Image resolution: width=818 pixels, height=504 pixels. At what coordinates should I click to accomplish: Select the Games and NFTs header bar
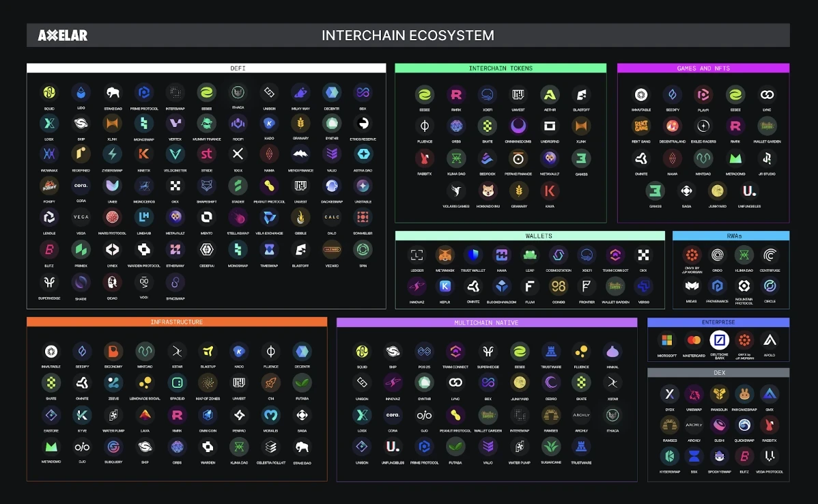click(703, 68)
